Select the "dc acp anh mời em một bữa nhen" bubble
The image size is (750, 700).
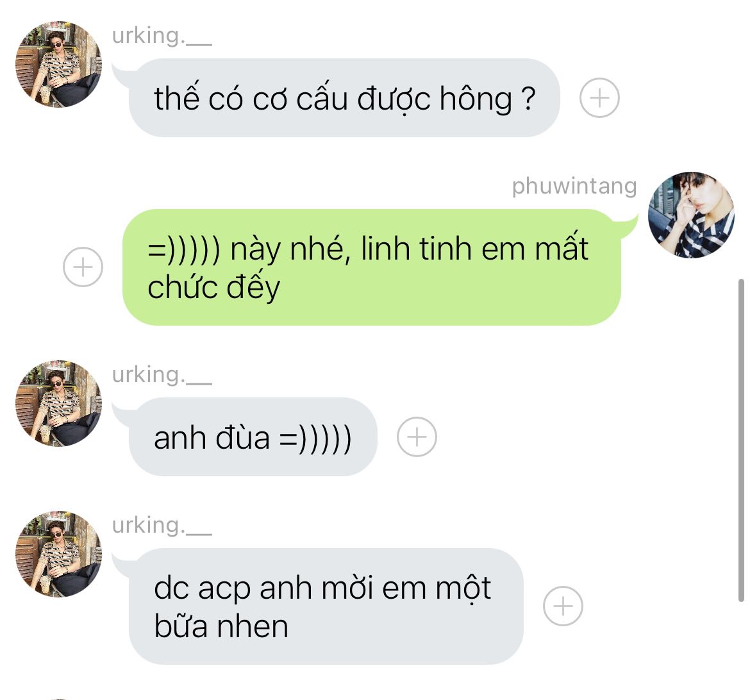click(x=326, y=606)
